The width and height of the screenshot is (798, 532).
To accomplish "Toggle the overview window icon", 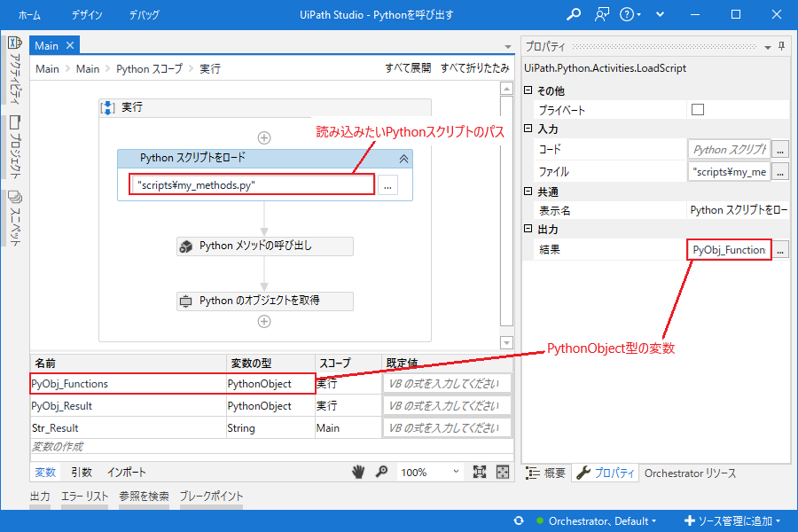I will (503, 472).
